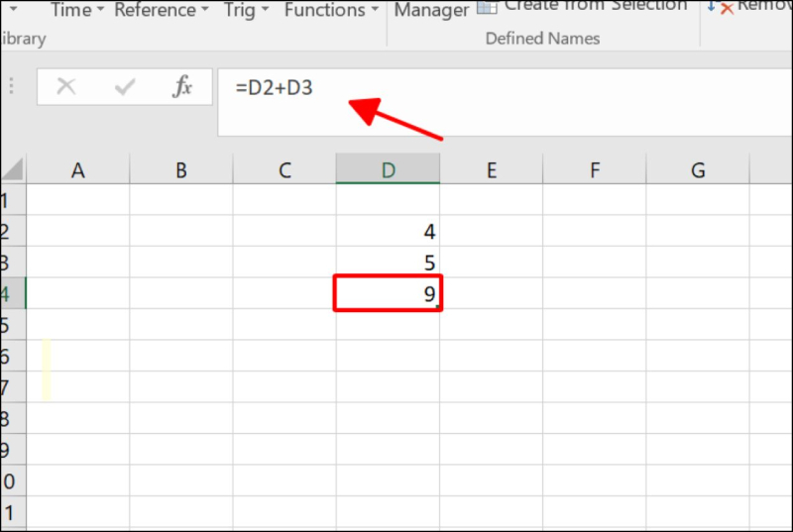The image size is (793, 532).
Task: Open the Name Manager button
Action: pyautogui.click(x=431, y=10)
